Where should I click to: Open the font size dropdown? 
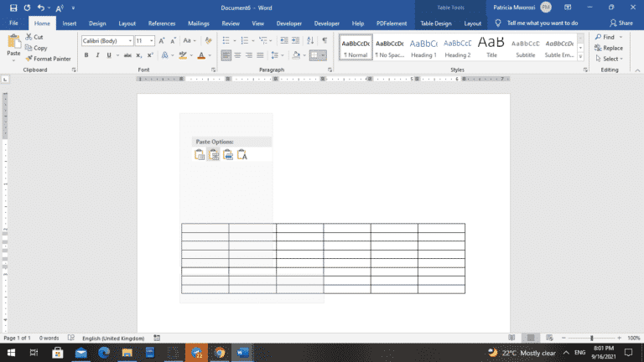[152, 40]
